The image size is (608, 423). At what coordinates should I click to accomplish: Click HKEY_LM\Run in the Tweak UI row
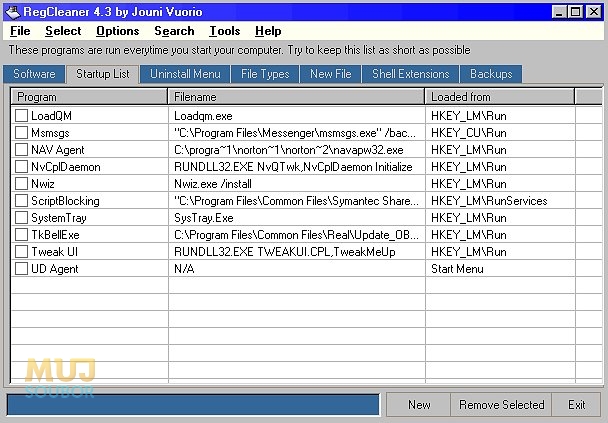coord(501,252)
